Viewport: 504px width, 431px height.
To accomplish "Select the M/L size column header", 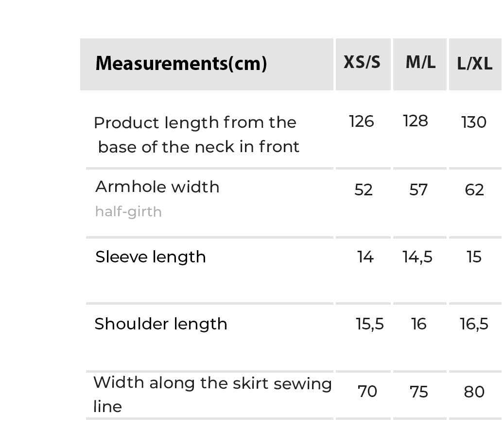I will pyautogui.click(x=420, y=63).
